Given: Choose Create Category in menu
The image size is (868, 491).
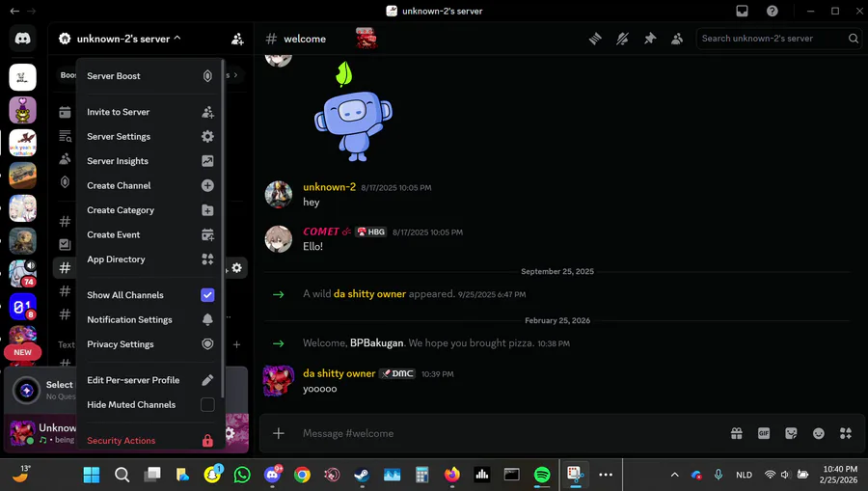Looking at the screenshot, I should tap(150, 210).
